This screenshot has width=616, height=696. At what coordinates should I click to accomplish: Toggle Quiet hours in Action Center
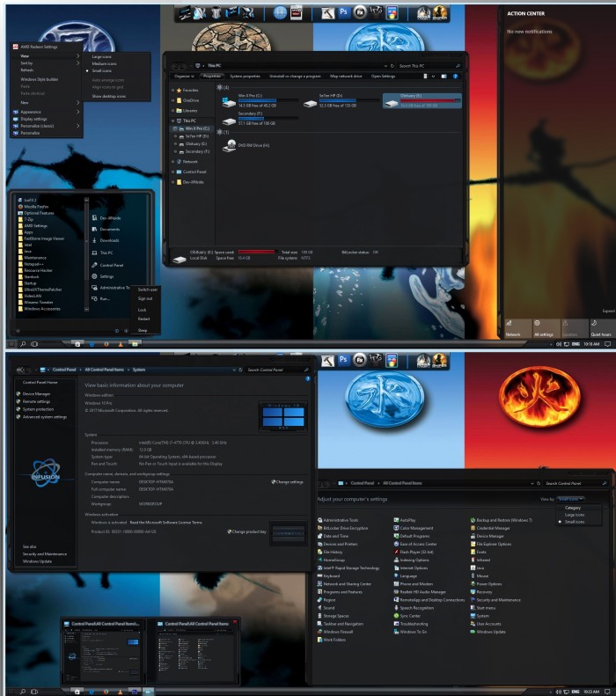tap(601, 328)
